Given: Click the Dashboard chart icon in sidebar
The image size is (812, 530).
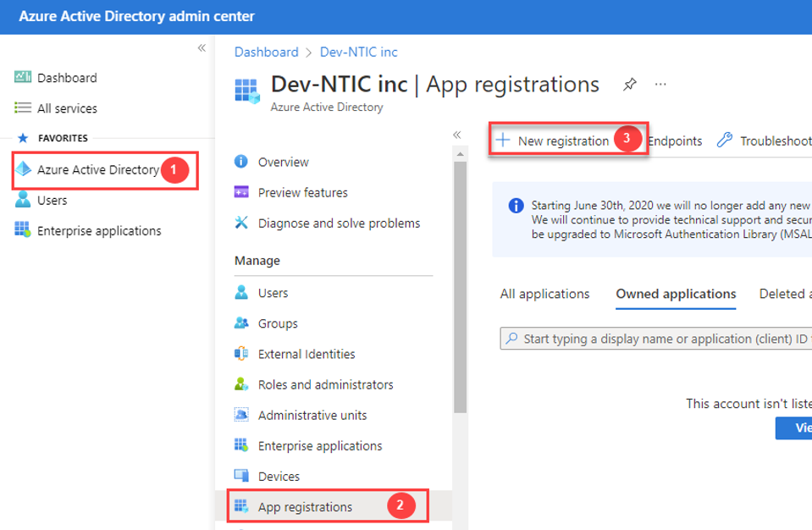Looking at the screenshot, I should (x=22, y=77).
